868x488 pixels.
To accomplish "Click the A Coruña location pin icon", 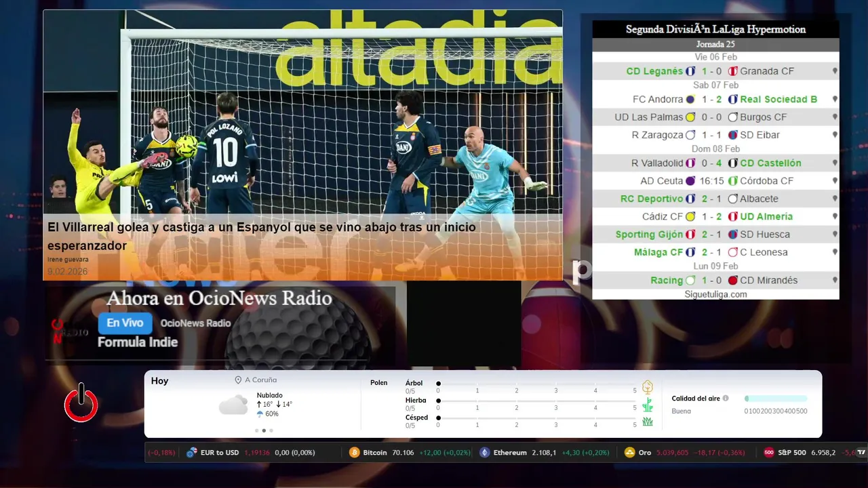I will (x=238, y=380).
